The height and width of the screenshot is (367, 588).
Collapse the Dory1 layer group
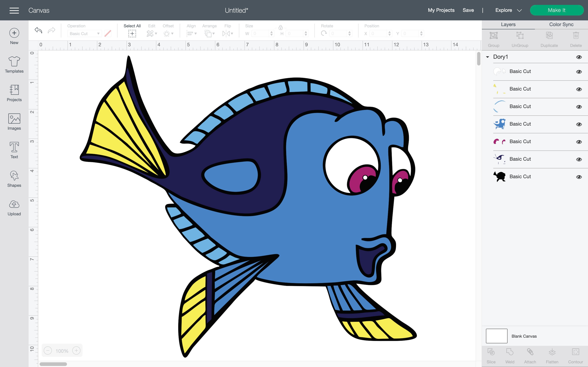tap(487, 57)
